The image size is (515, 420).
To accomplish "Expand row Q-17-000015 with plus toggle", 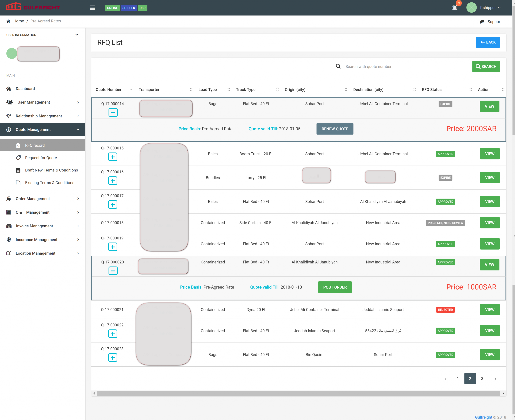I will pos(113,157).
